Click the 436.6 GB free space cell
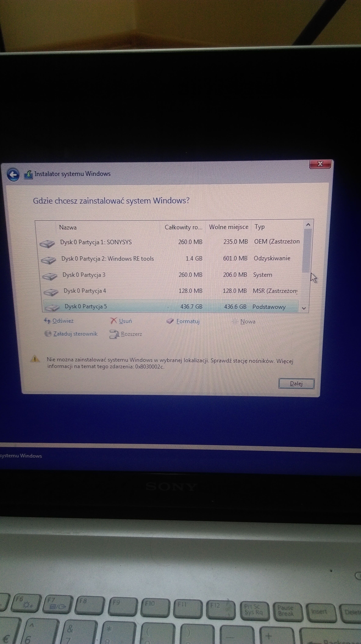 click(x=235, y=306)
